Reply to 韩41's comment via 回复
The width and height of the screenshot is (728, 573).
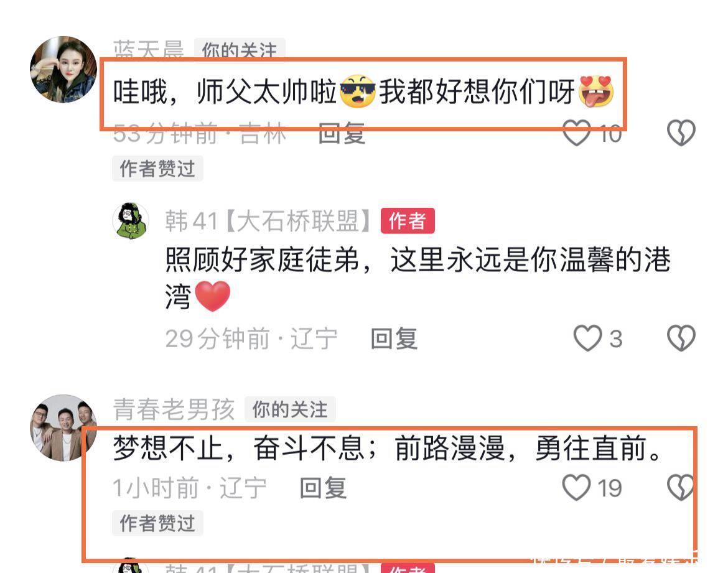click(394, 338)
